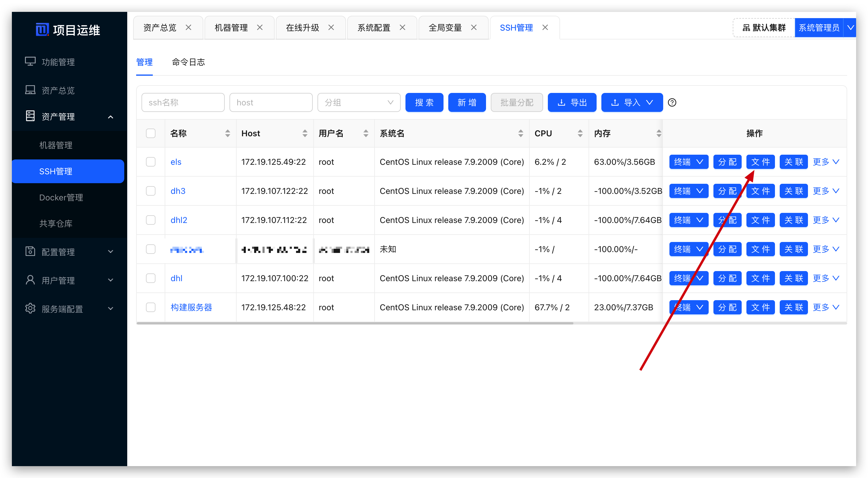Sort table by 内存 column arrows
The height and width of the screenshot is (478, 868).
pos(659,133)
